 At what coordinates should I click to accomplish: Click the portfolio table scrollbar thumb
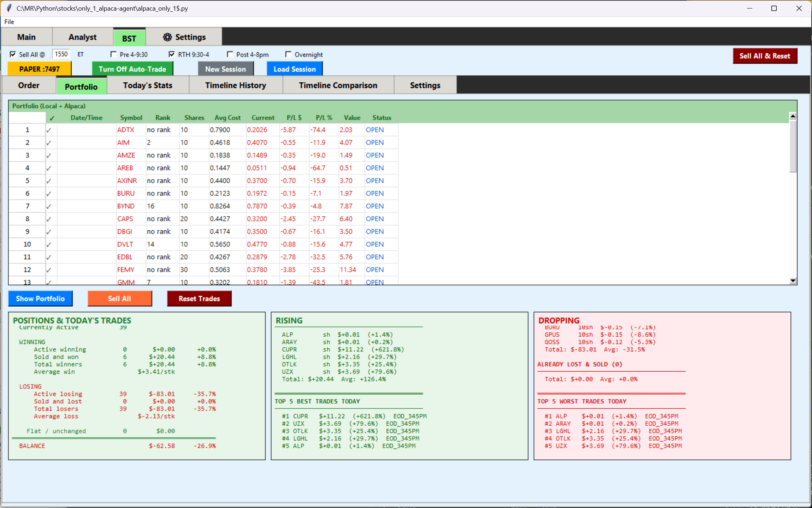pos(793,146)
